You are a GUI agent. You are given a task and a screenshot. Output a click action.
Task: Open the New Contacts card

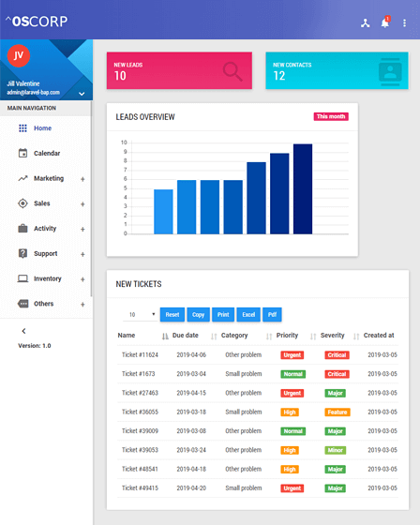coord(337,70)
